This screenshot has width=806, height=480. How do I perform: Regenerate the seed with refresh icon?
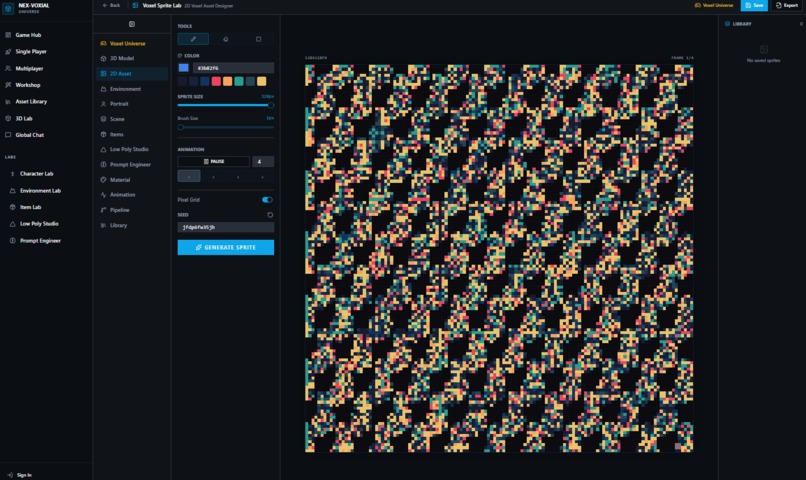(x=270, y=215)
